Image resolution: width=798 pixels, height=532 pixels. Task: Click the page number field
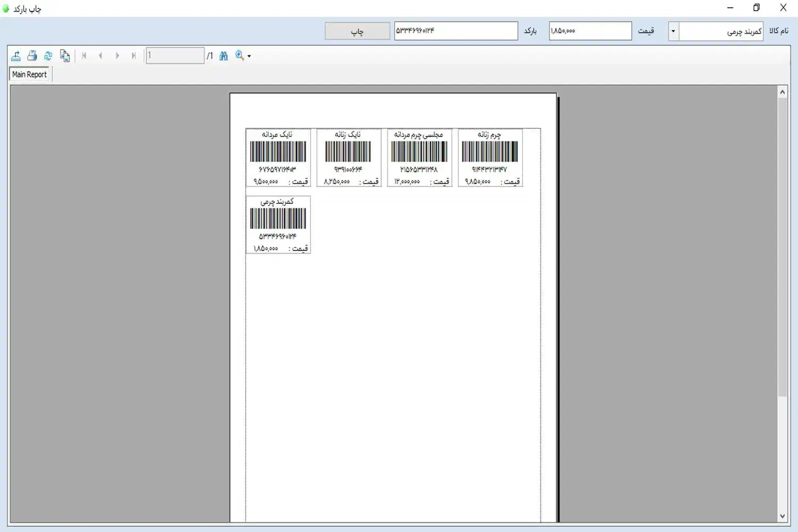175,56
